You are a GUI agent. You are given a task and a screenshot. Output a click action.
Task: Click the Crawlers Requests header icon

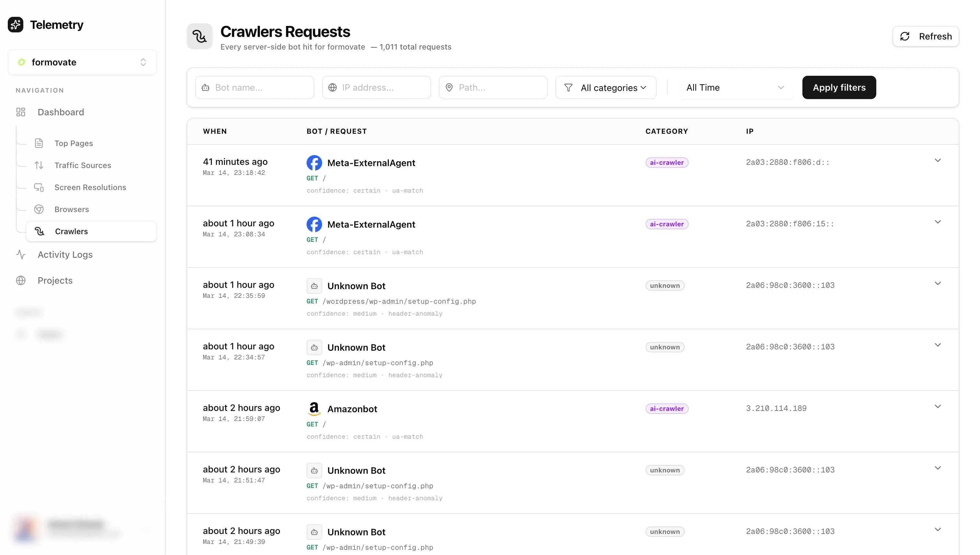pyautogui.click(x=200, y=36)
